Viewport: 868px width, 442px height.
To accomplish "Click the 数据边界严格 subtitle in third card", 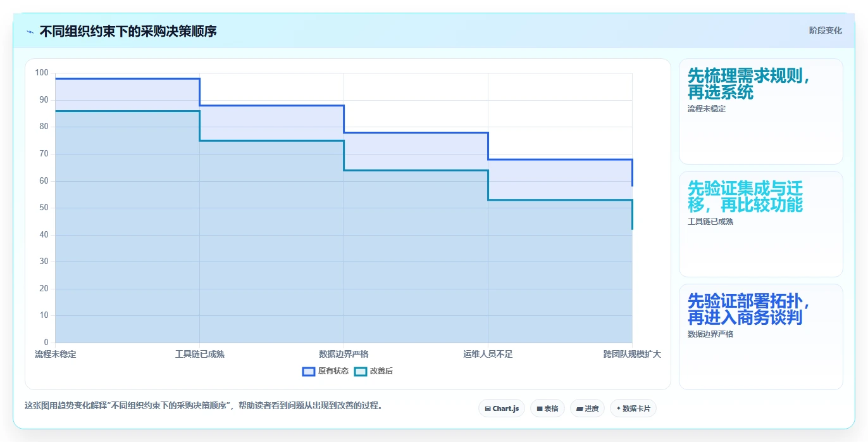I will (710, 334).
